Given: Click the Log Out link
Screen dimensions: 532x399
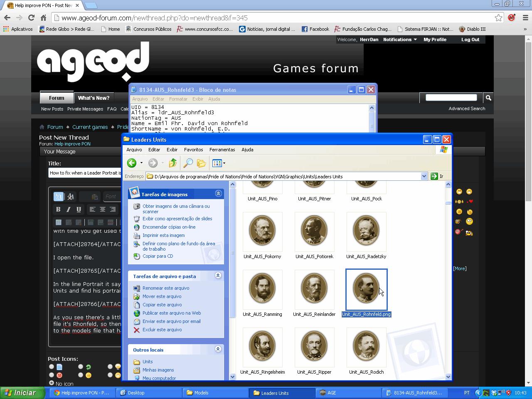Looking at the screenshot, I should pyautogui.click(x=470, y=39).
